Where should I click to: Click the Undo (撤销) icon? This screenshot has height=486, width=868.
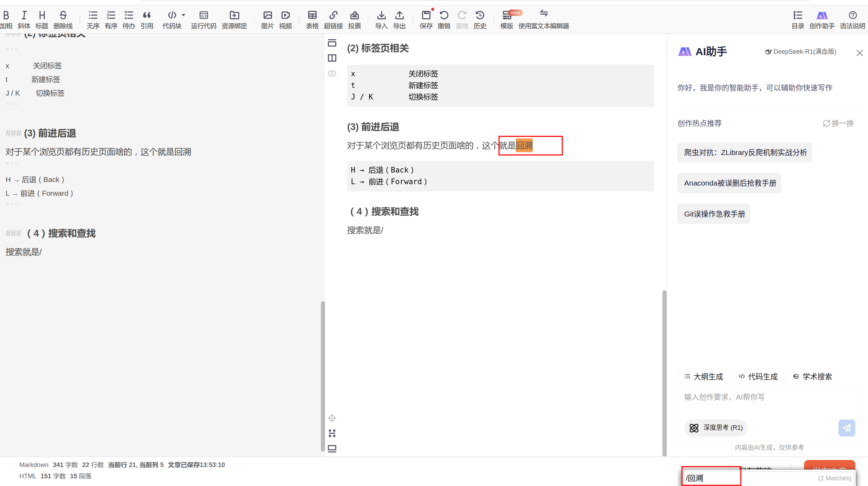point(444,15)
